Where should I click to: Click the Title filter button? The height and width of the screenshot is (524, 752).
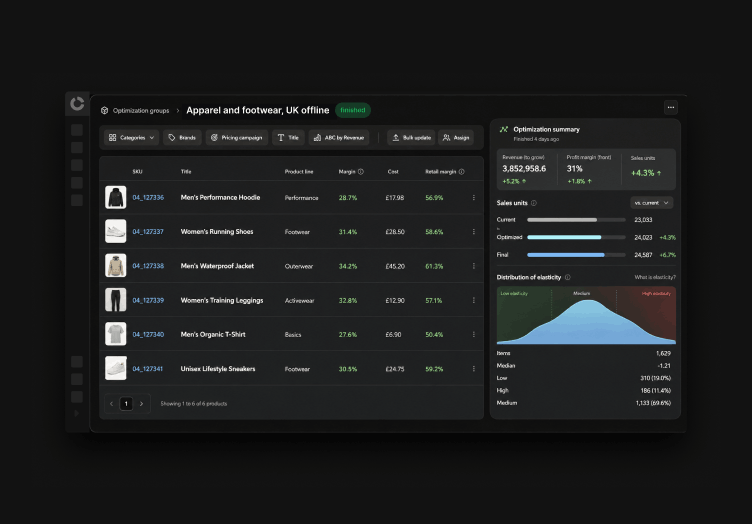[x=288, y=138]
